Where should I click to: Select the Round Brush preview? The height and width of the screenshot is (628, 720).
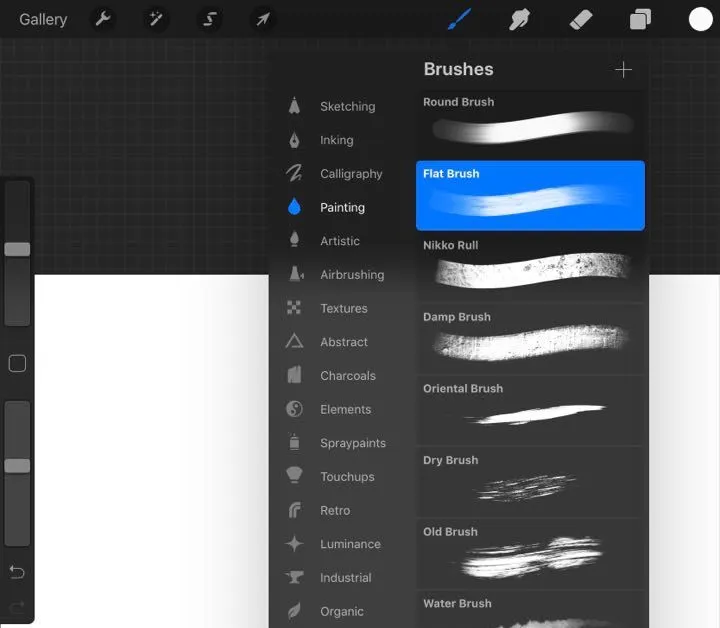click(530, 124)
